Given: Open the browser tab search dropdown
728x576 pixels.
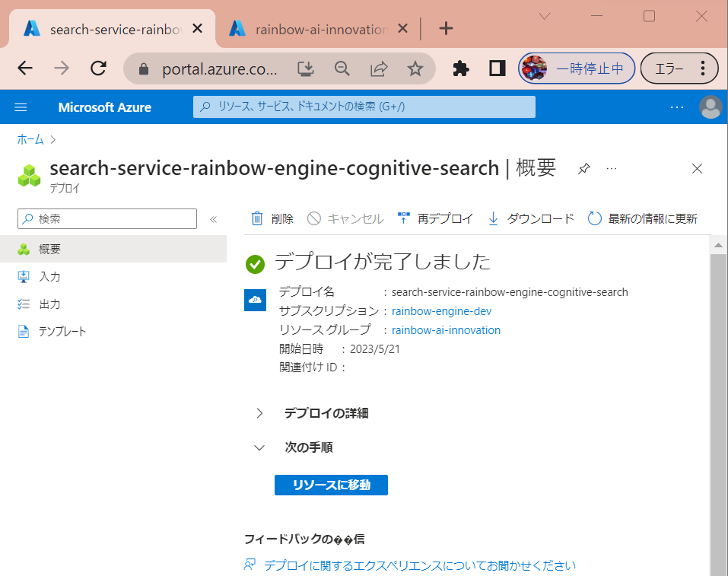Looking at the screenshot, I should pos(545,16).
